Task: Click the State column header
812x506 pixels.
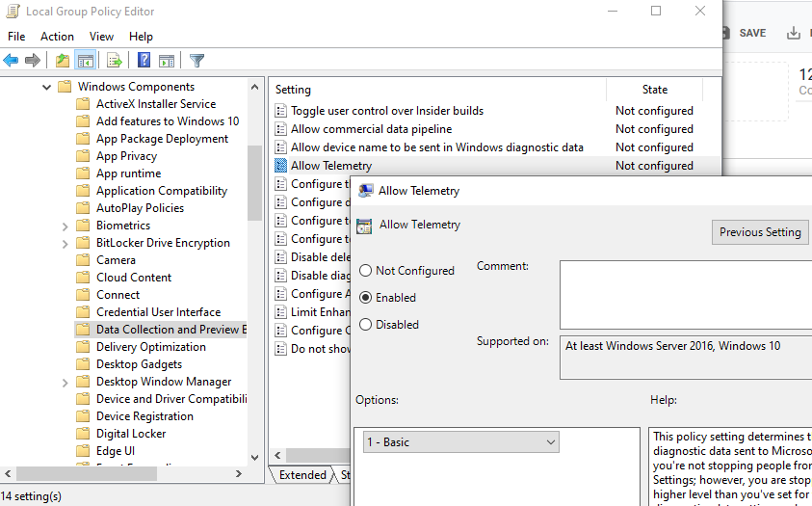Action: (x=654, y=90)
